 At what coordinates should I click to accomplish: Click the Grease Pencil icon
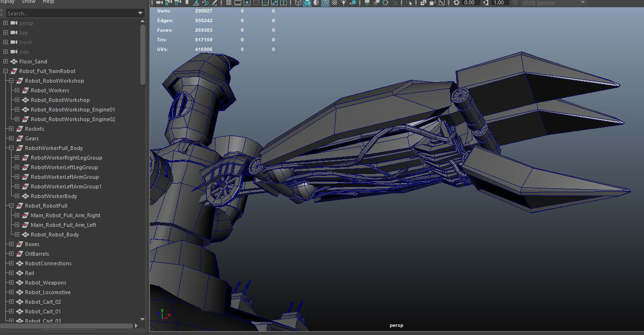tap(214, 2)
